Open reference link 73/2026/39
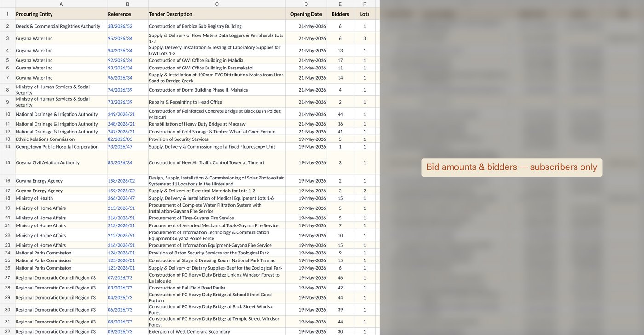The height and width of the screenshot is (335, 644). tap(120, 102)
